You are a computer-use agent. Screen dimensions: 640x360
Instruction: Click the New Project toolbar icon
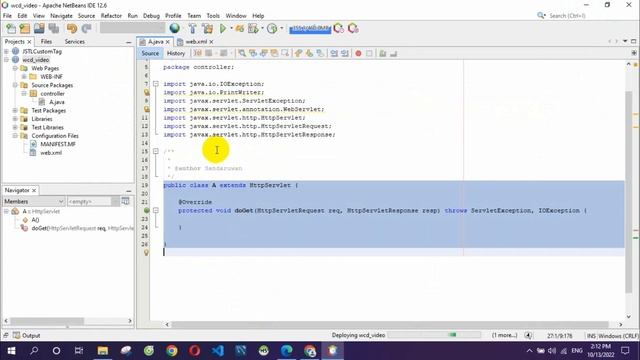point(25,29)
